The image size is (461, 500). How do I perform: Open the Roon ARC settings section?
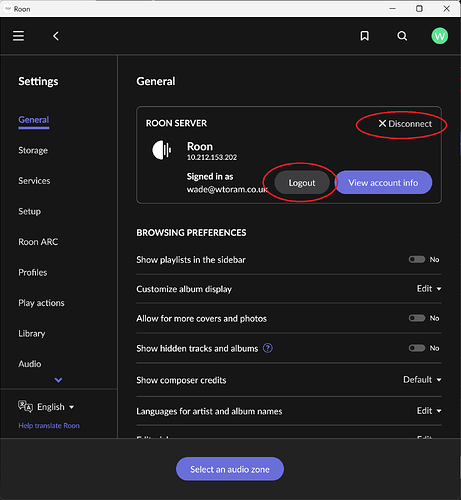pyautogui.click(x=38, y=242)
